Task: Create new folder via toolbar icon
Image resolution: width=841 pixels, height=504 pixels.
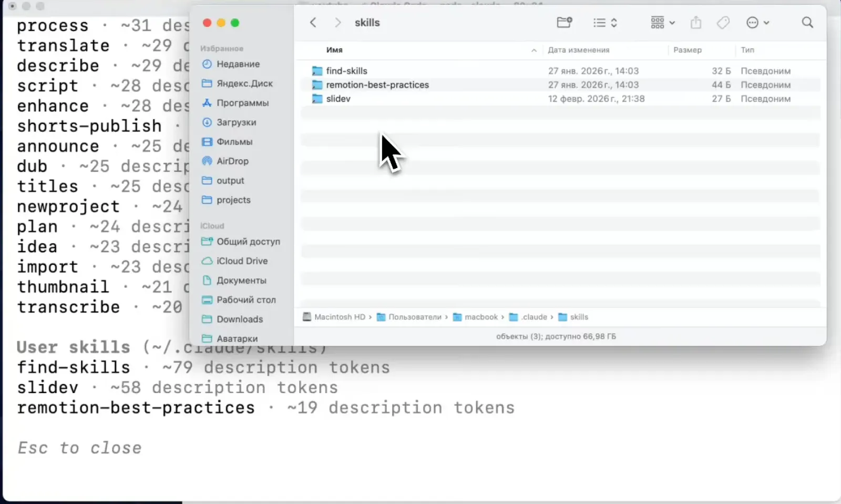Action: 564,23
